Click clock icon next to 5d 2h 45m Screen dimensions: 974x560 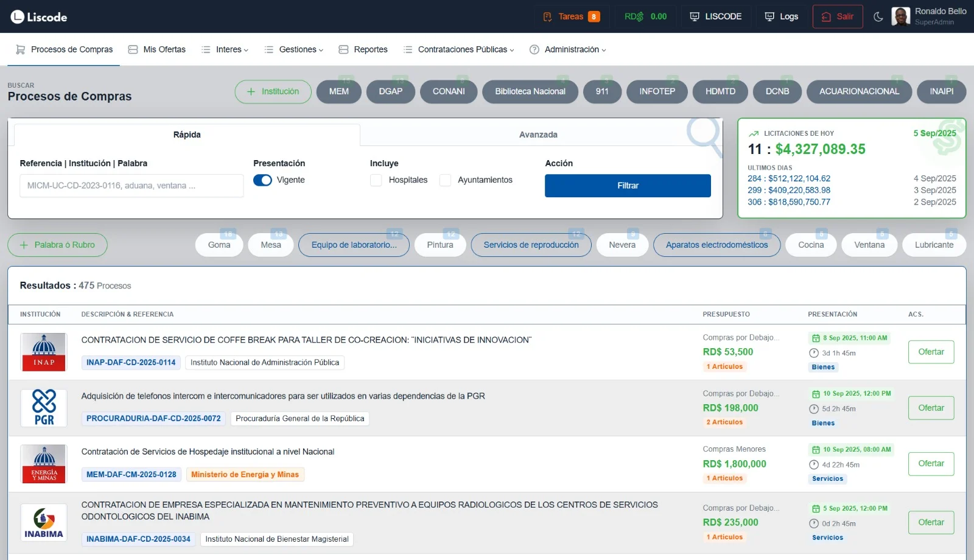pyautogui.click(x=814, y=409)
